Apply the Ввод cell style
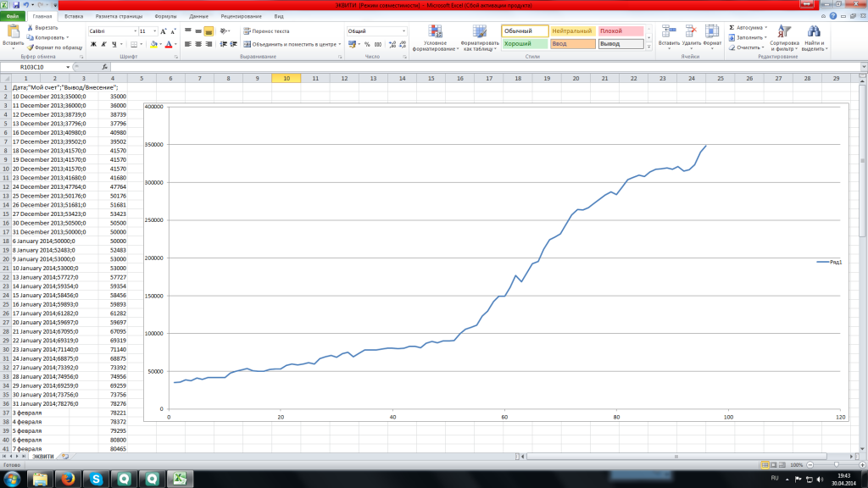The height and width of the screenshot is (488, 868). (572, 44)
